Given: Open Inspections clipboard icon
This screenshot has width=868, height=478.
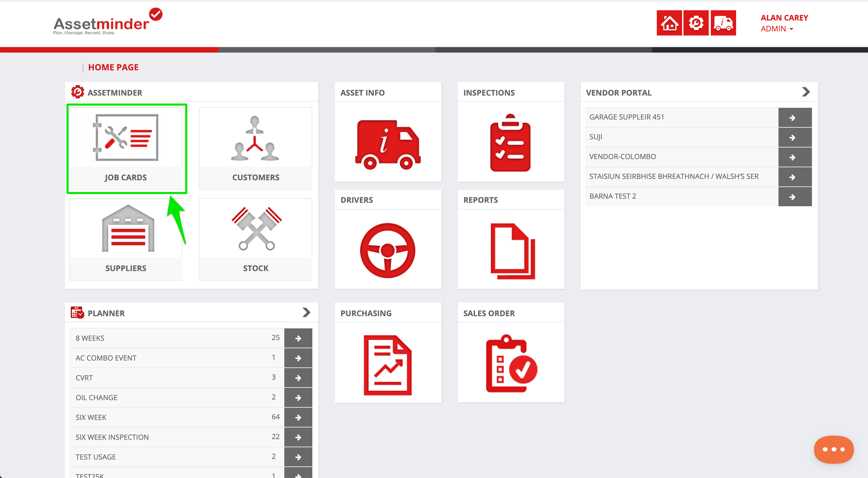Looking at the screenshot, I should pos(510,143).
